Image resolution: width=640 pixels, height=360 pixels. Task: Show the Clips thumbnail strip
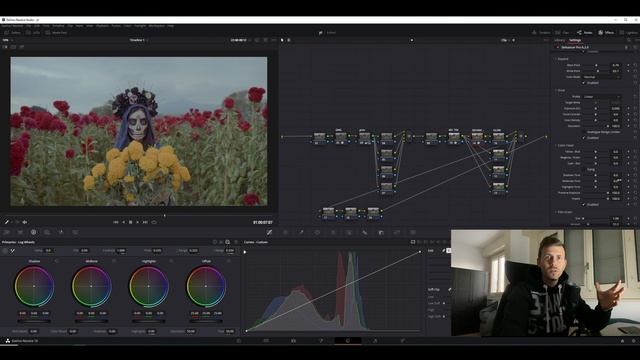point(563,33)
